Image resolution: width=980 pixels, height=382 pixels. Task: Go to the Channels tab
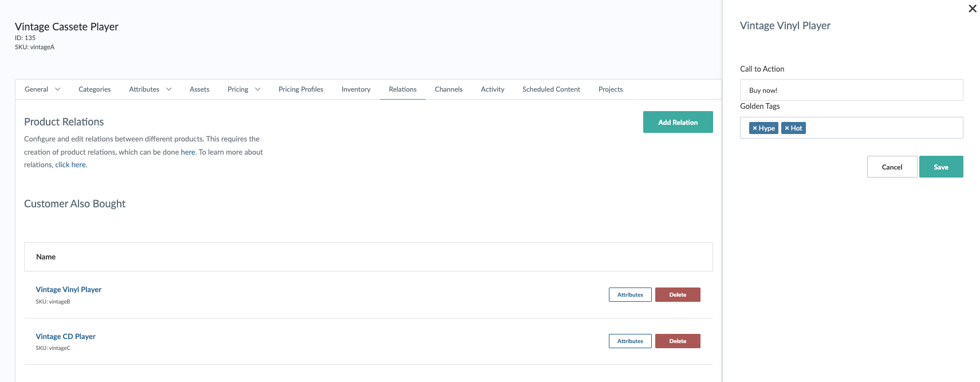(448, 89)
